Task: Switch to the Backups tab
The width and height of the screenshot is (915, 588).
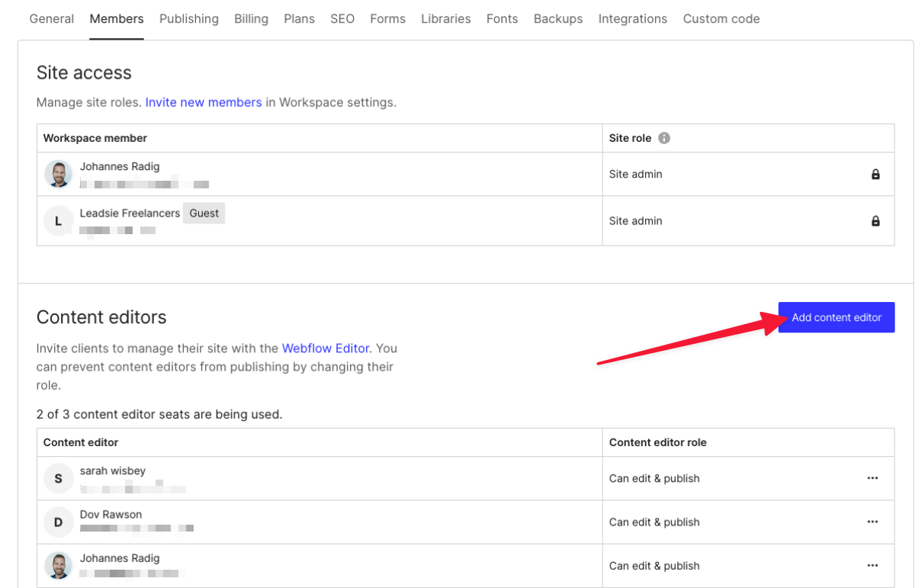Action: click(557, 18)
